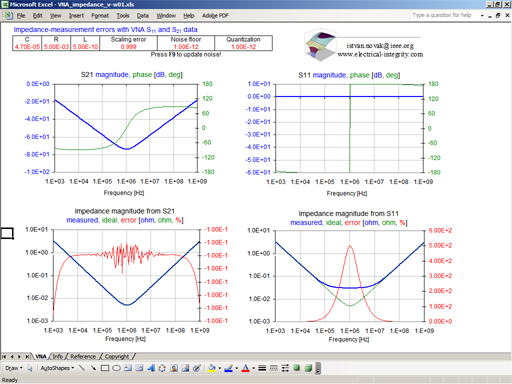The width and height of the screenshot is (512, 384).
Task: Select the Rectangle drawing tool
Action: 105,368
